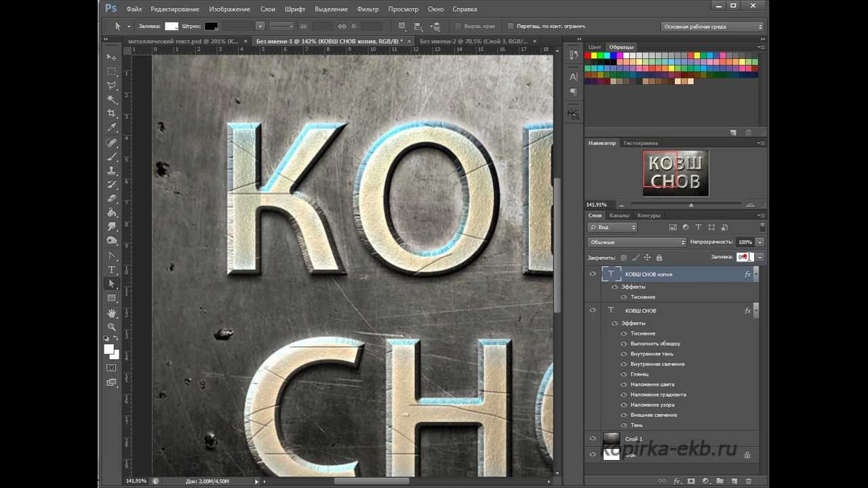Open the Заливка fill arrow dropdown
This screenshot has height=488, width=868.
click(x=760, y=258)
